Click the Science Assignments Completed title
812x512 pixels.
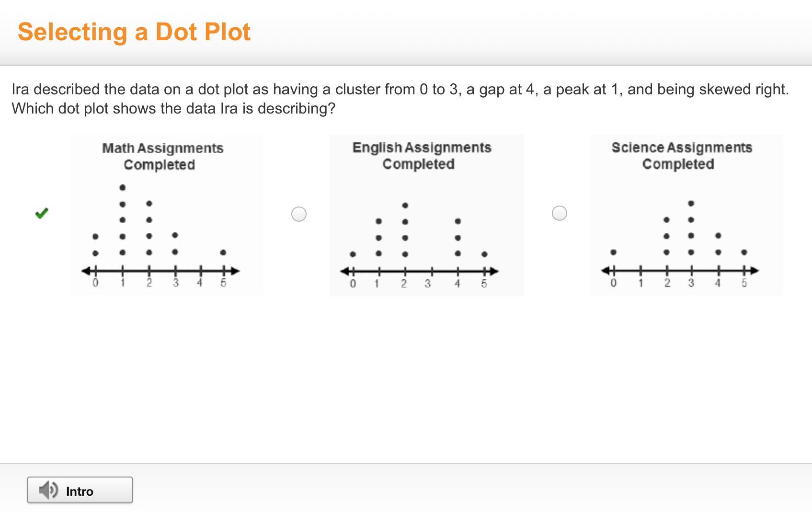point(681,156)
